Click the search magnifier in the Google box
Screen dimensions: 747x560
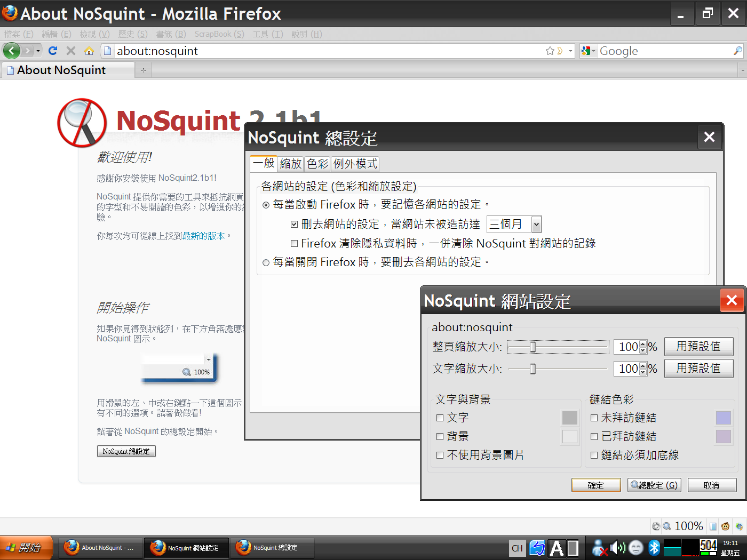(737, 51)
